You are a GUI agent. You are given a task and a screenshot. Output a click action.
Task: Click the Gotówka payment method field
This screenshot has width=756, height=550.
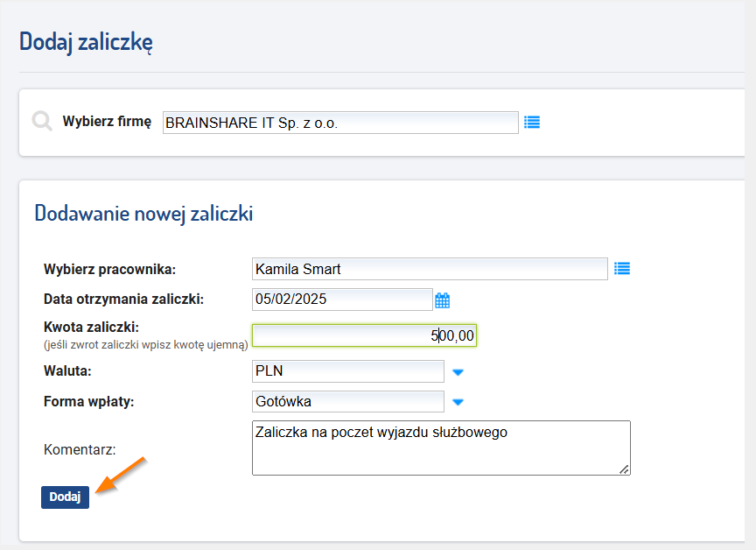[x=347, y=401]
